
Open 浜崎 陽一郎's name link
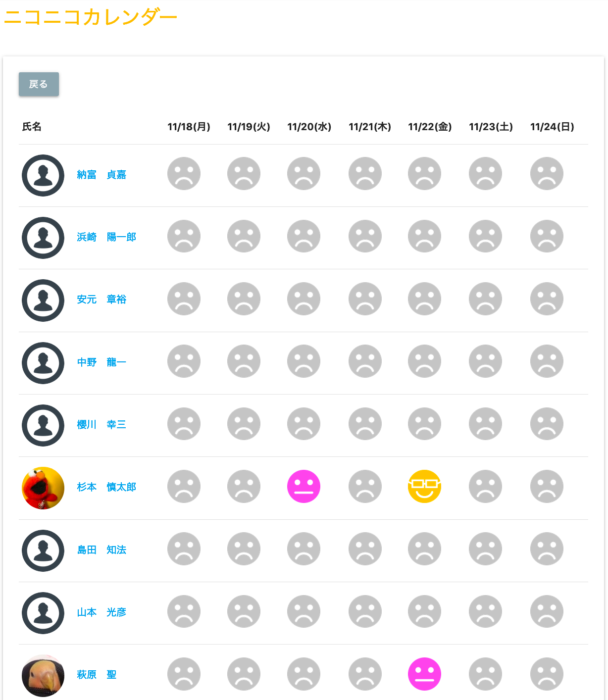coord(106,237)
